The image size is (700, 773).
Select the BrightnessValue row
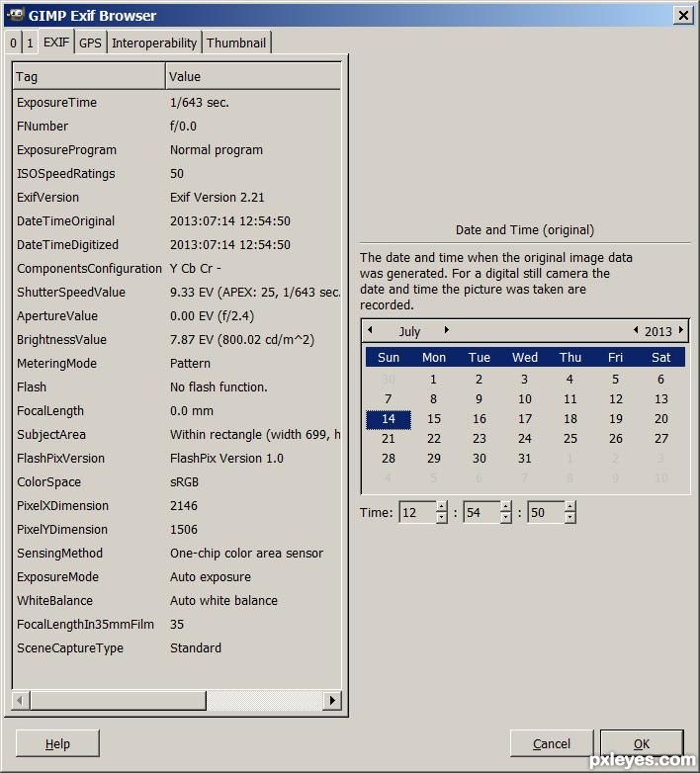pyautogui.click(x=177, y=340)
